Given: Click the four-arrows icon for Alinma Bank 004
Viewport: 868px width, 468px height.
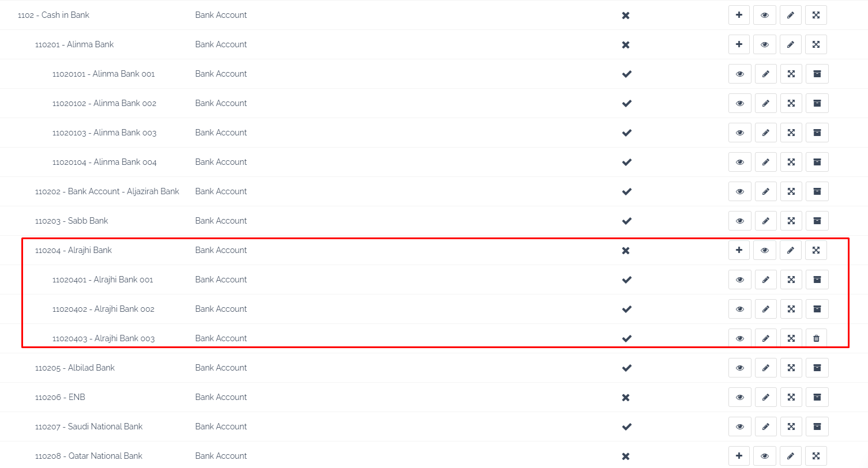Looking at the screenshot, I should tap(791, 162).
